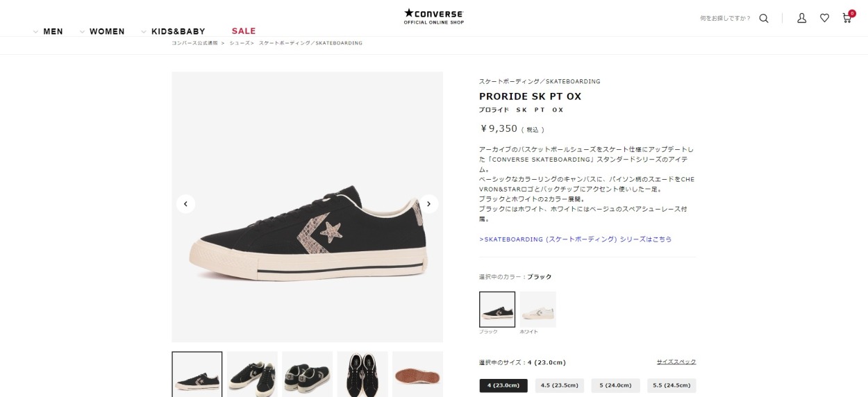The height and width of the screenshot is (397, 868).
Task: Select size 4 (23.0cm)
Action: [503, 385]
